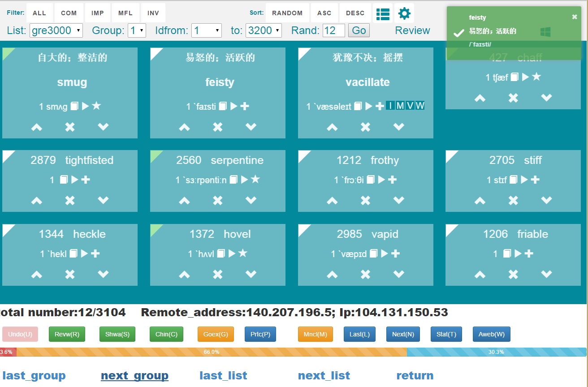Open the settings gear icon
The height and width of the screenshot is (387, 588).
click(404, 13)
